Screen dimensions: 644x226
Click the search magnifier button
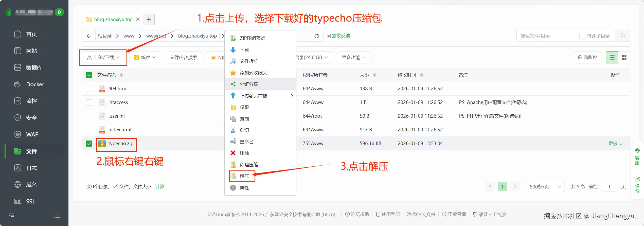(622, 36)
